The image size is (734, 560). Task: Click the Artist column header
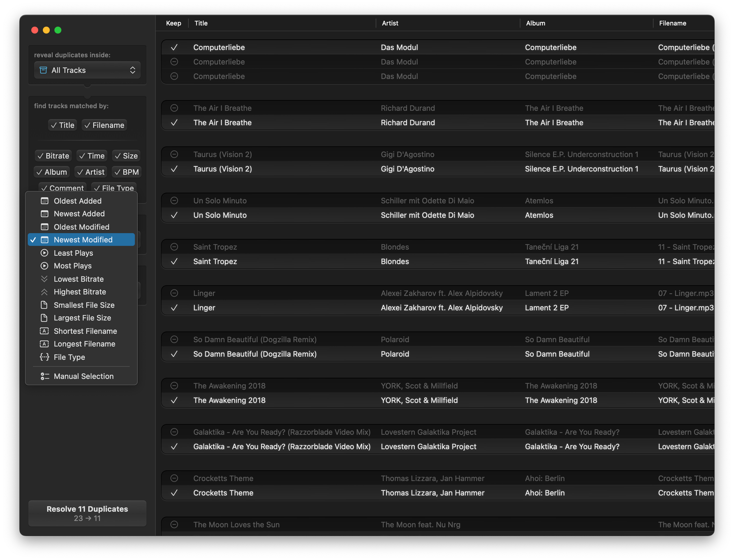coord(390,23)
